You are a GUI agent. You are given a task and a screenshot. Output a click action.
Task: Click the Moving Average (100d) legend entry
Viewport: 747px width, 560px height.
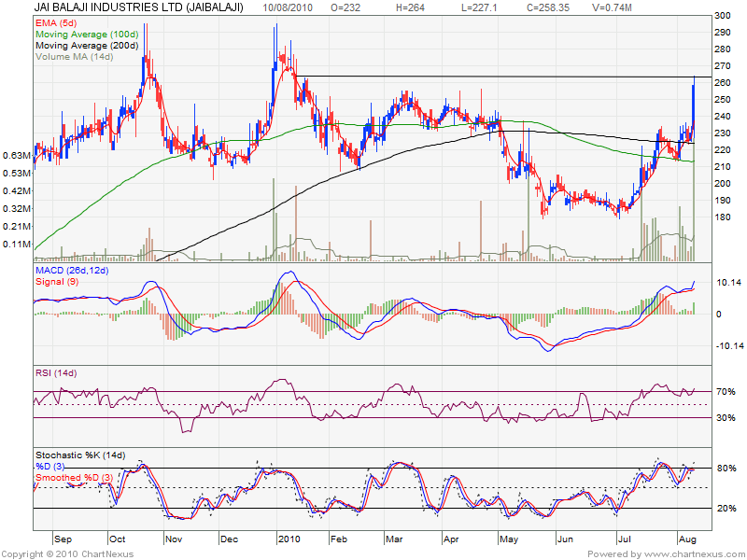coord(86,33)
